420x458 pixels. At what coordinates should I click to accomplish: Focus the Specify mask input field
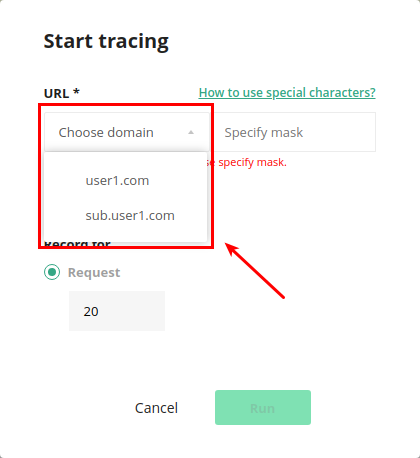click(296, 132)
